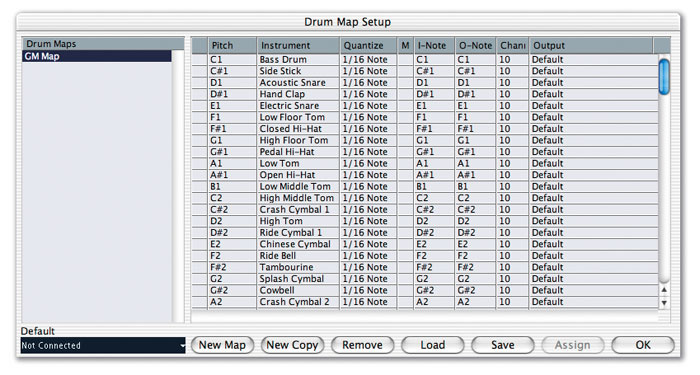This screenshot has height=375, width=700.
Task: Click channel 10 cell for Cowbell row
Action: coord(512,291)
